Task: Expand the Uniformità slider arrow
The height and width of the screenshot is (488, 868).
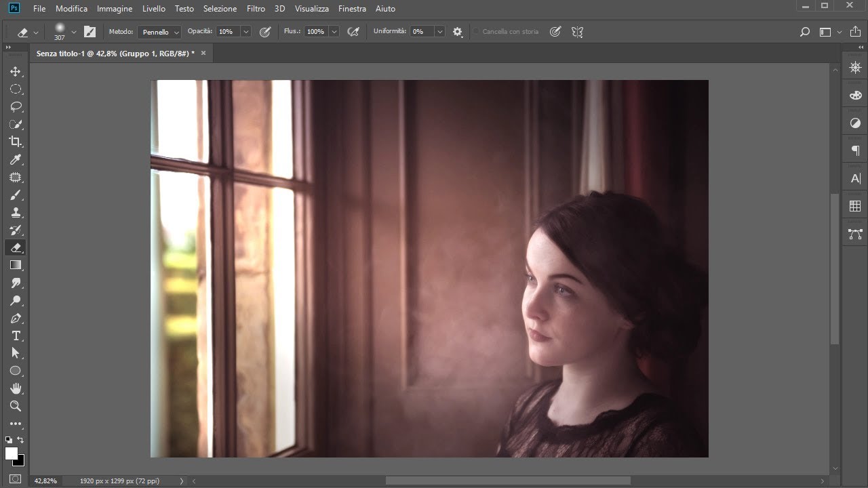Action: (440, 32)
